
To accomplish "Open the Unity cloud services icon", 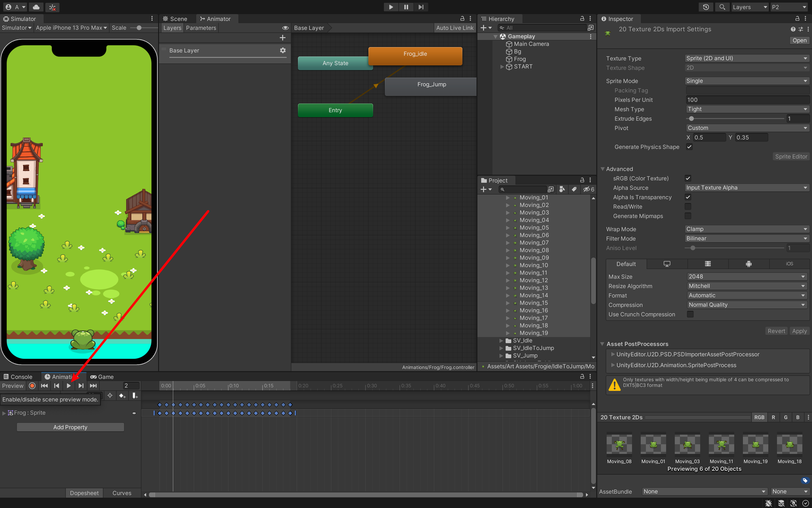I will (x=36, y=7).
